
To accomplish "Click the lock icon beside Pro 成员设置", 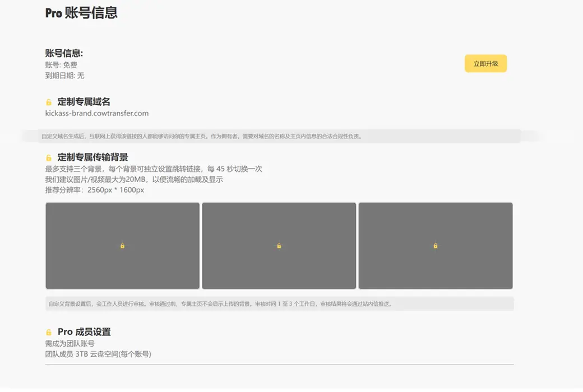I will coord(49,332).
